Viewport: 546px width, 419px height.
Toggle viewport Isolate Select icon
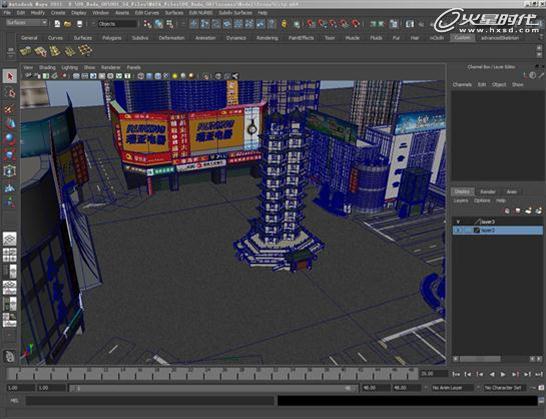[x=206, y=76]
